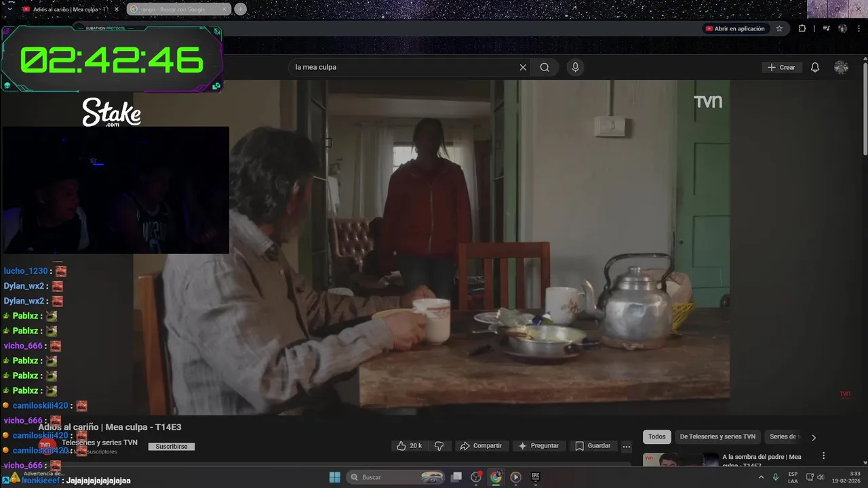Click the Windows taskbar Buscar search box
Image resolution: width=868 pixels, height=488 pixels.
(x=397, y=477)
